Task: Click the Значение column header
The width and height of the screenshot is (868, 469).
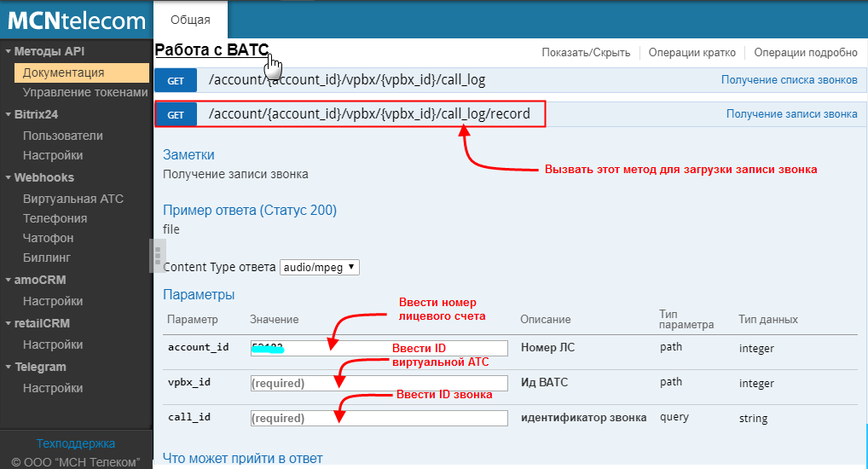Action: [274, 320]
